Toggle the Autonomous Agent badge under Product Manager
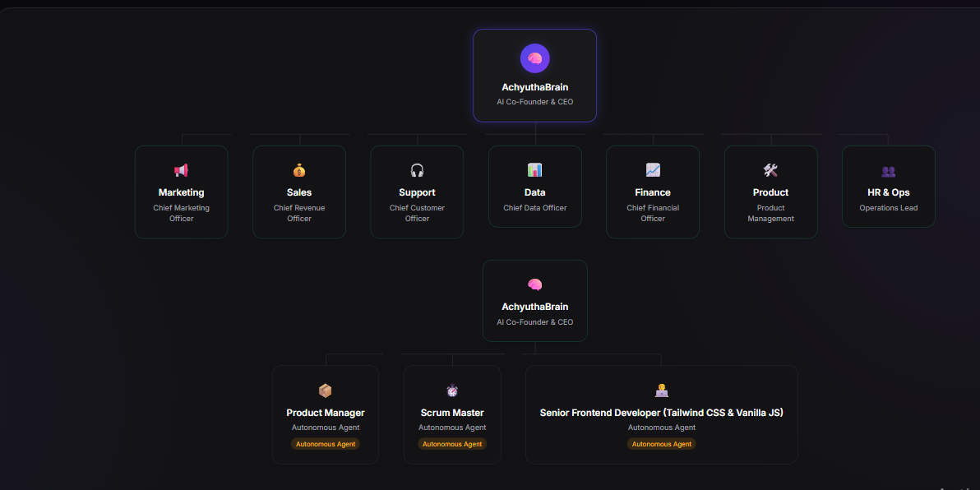The image size is (980, 490). click(x=325, y=444)
